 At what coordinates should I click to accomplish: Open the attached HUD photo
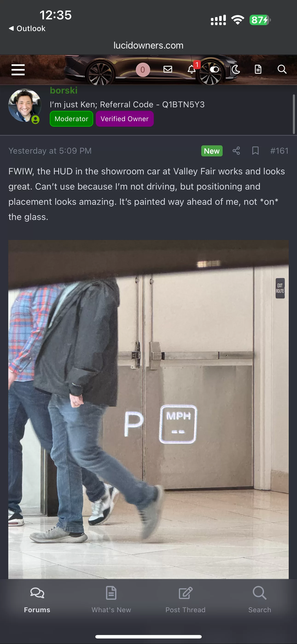(148, 409)
